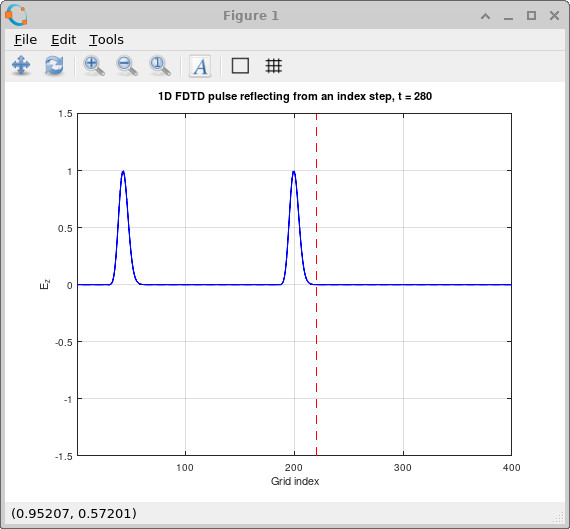Click the shade window arrow button
Image resolution: width=570 pixels, height=529 pixels.
(485, 16)
